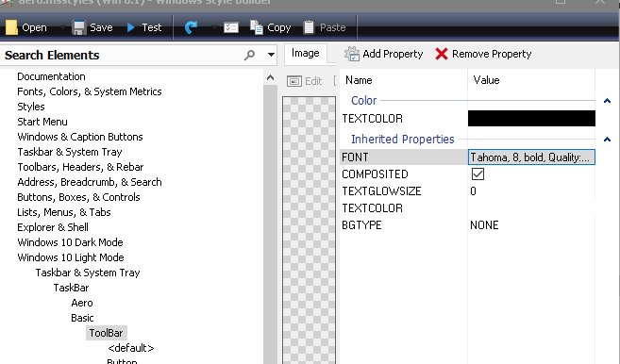The width and height of the screenshot is (620, 364).
Task: Select the Styles tree item
Action: (x=31, y=107)
